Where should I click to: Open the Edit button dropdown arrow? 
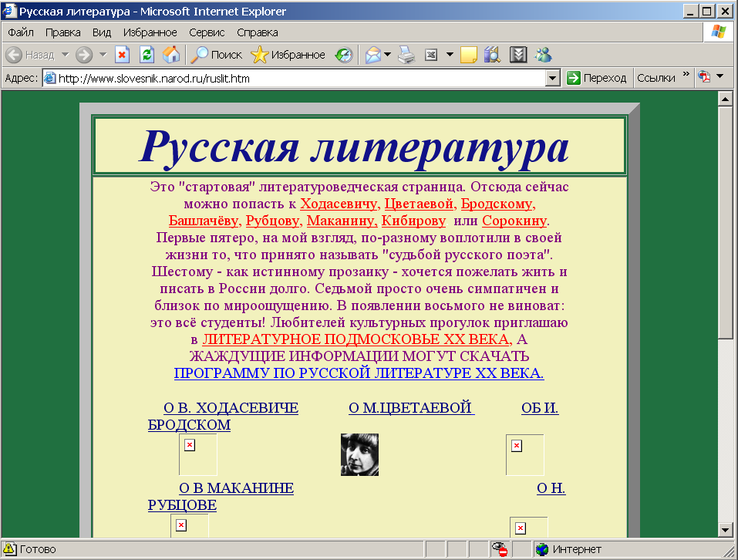point(450,55)
